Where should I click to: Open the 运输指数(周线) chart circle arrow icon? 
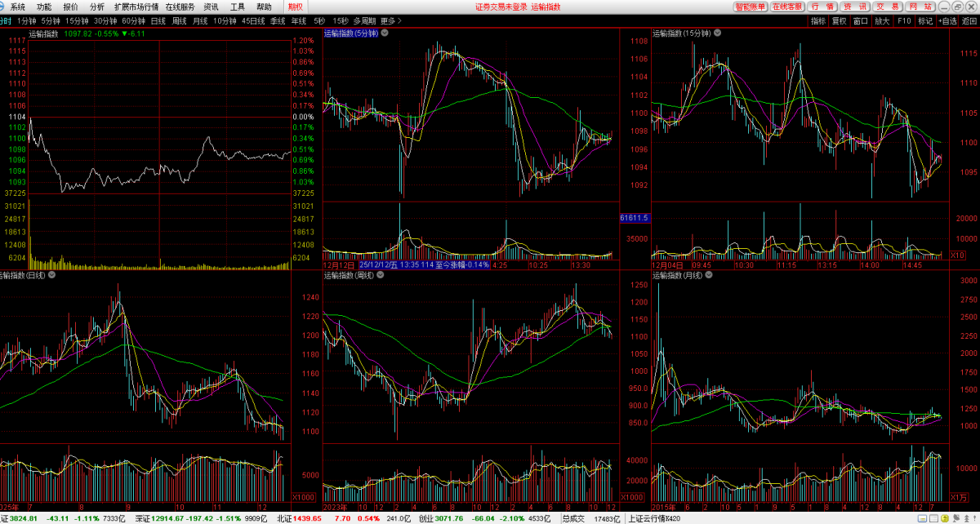pyautogui.click(x=381, y=275)
